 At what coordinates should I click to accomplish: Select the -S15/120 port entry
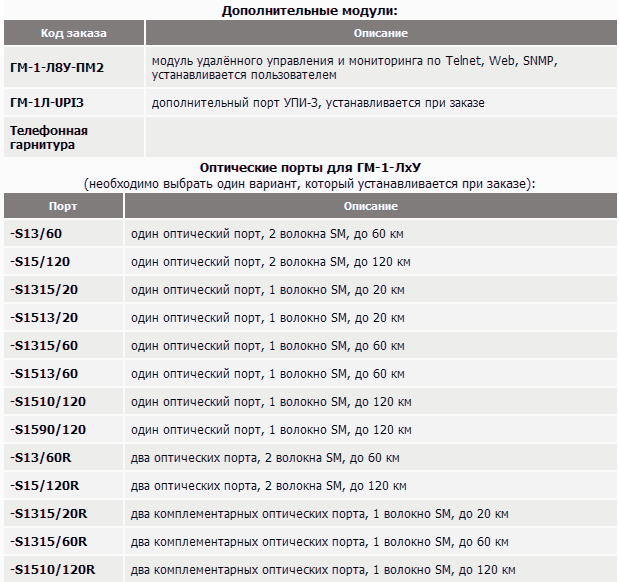(x=39, y=262)
